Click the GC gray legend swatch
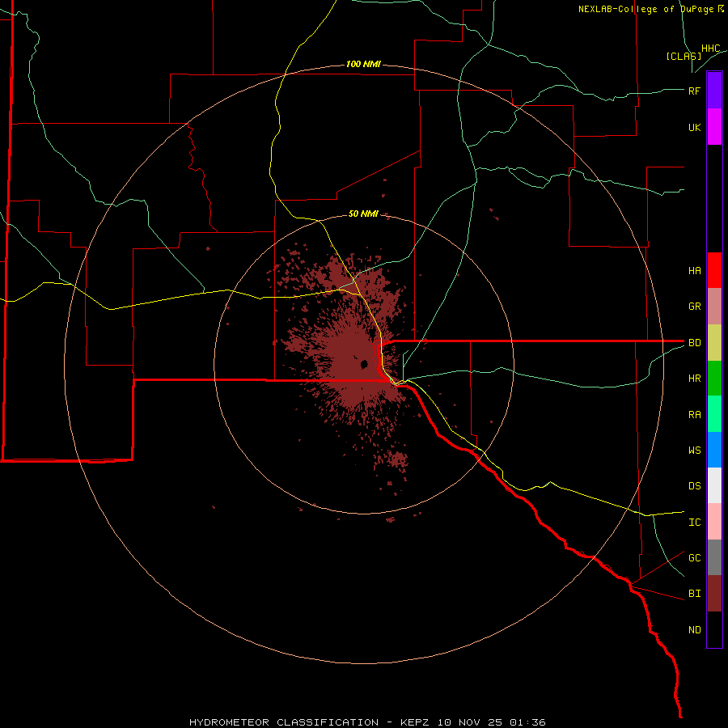The image size is (728, 728). click(x=714, y=557)
